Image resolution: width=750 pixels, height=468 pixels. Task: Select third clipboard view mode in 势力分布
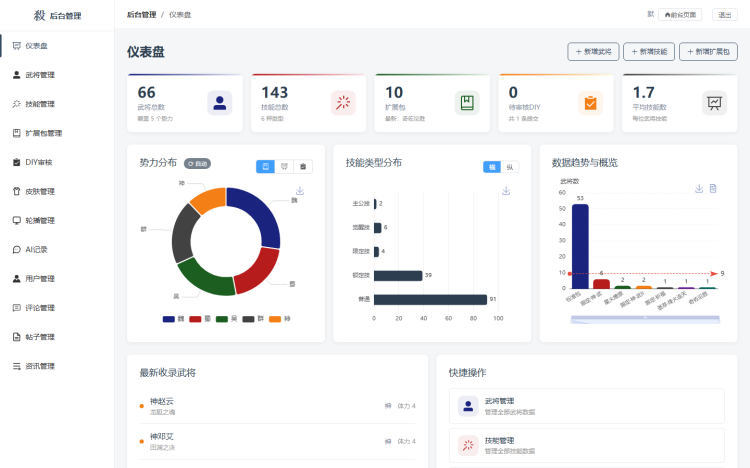click(x=303, y=166)
